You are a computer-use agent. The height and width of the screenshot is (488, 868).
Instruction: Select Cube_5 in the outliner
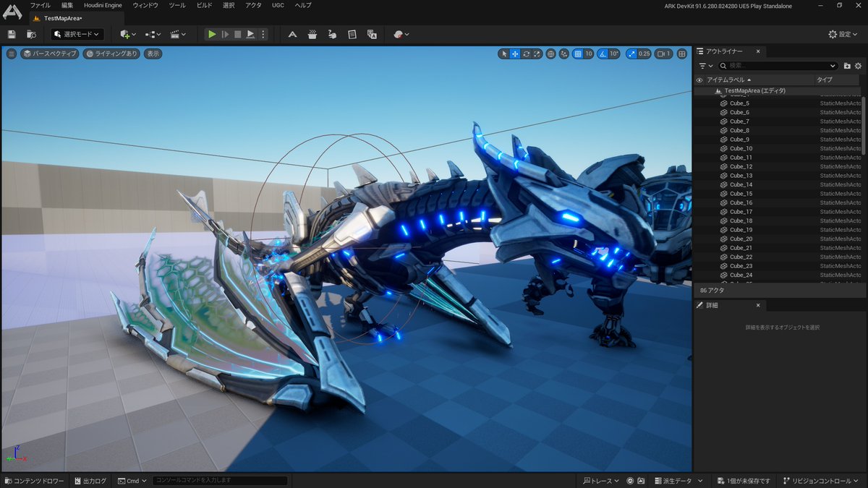pos(739,103)
